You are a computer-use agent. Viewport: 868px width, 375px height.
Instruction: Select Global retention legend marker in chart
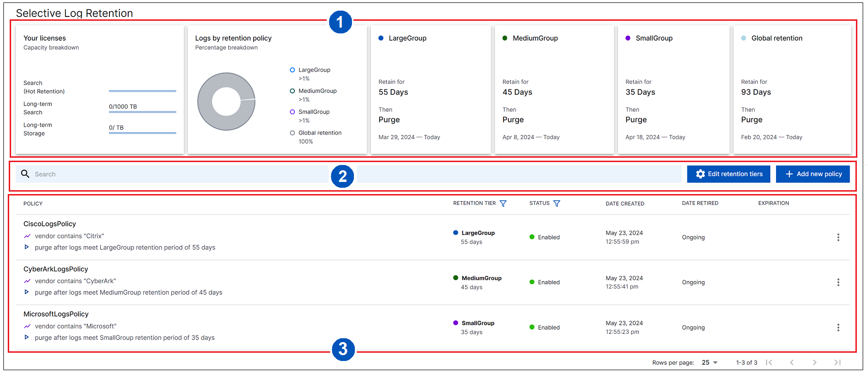pyautogui.click(x=292, y=133)
